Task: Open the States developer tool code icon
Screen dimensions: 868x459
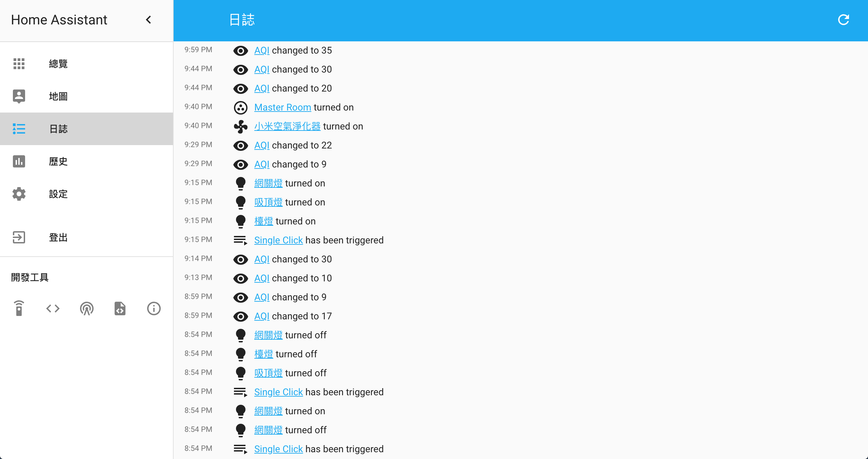Action: (x=53, y=308)
